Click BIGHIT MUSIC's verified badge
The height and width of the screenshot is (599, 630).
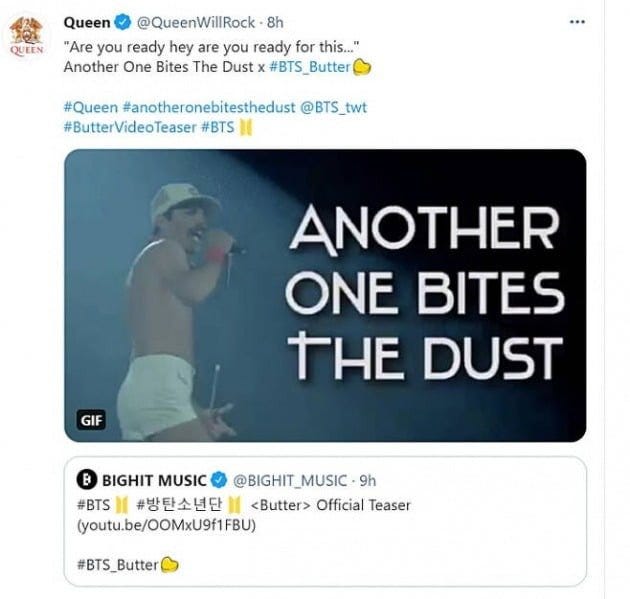click(219, 480)
